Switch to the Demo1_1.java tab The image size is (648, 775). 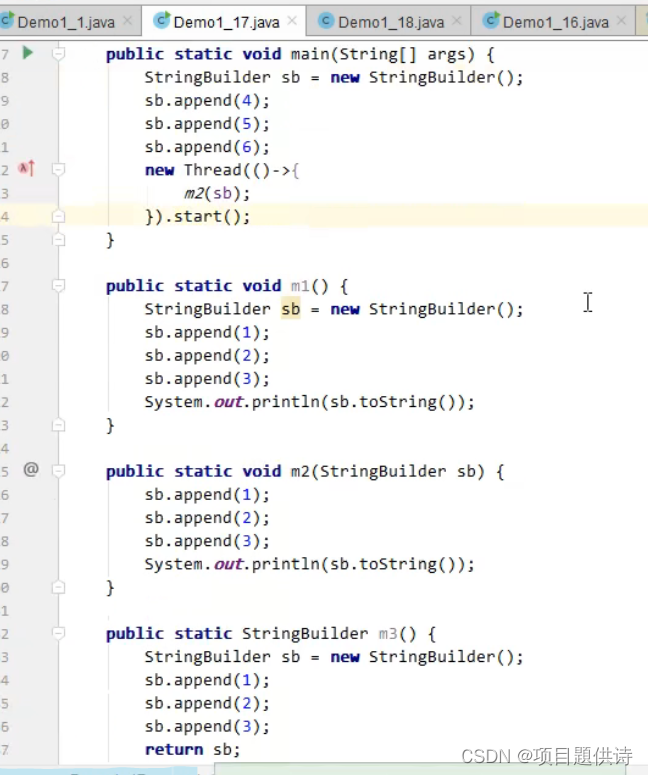tap(66, 22)
